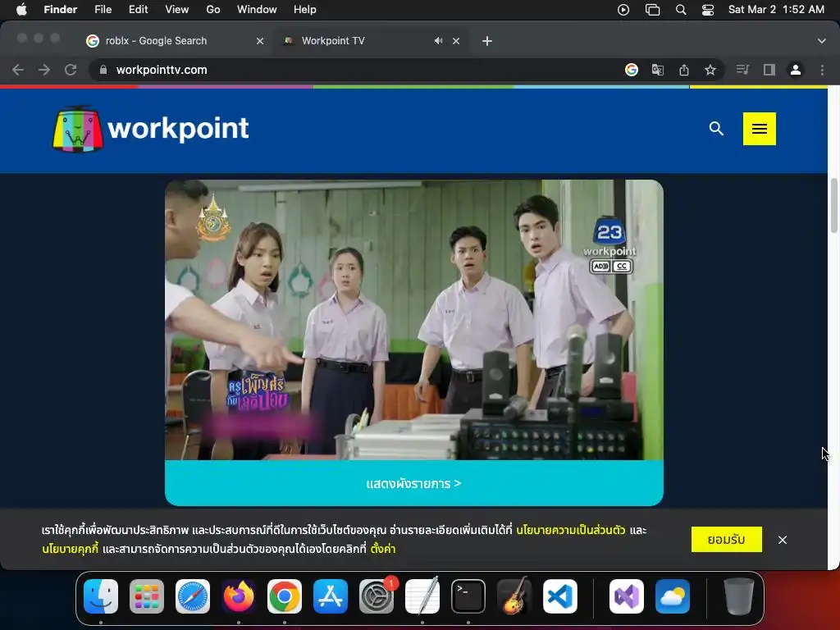
Task: Launch Firefox from the Dock
Action: pos(239,596)
